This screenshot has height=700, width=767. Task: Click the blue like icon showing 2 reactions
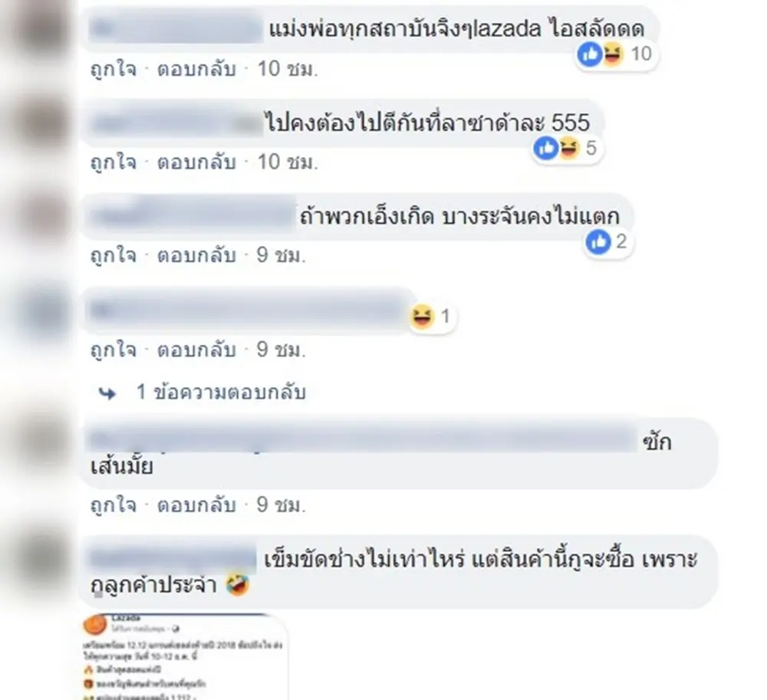point(597,242)
